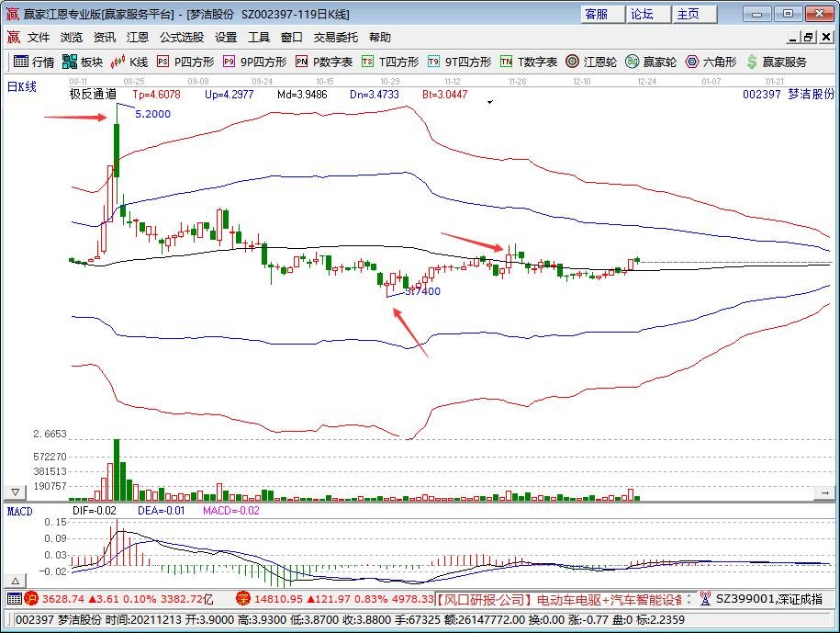Open the 帮助 menu
This screenshot has width=840, height=633.
click(x=380, y=37)
